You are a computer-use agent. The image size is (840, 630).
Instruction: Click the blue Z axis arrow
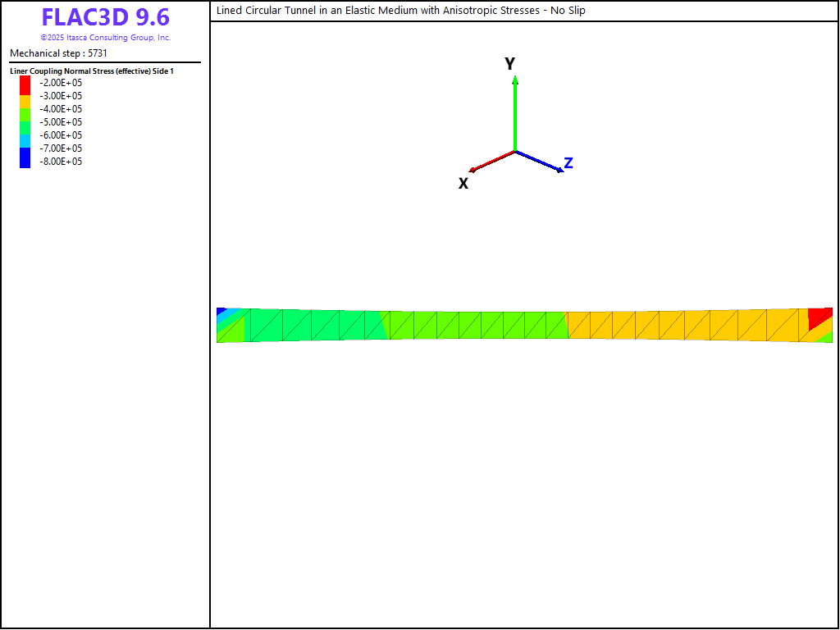539,162
